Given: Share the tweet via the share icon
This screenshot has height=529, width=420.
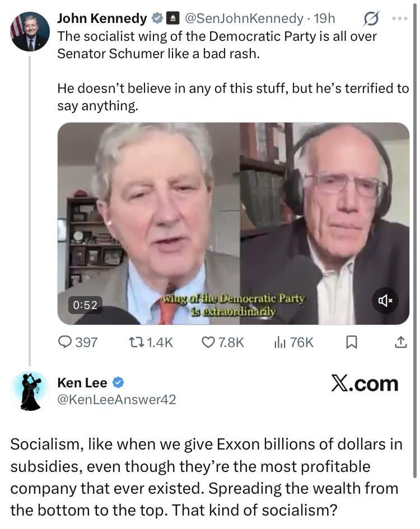Looking at the screenshot, I should tap(400, 343).
